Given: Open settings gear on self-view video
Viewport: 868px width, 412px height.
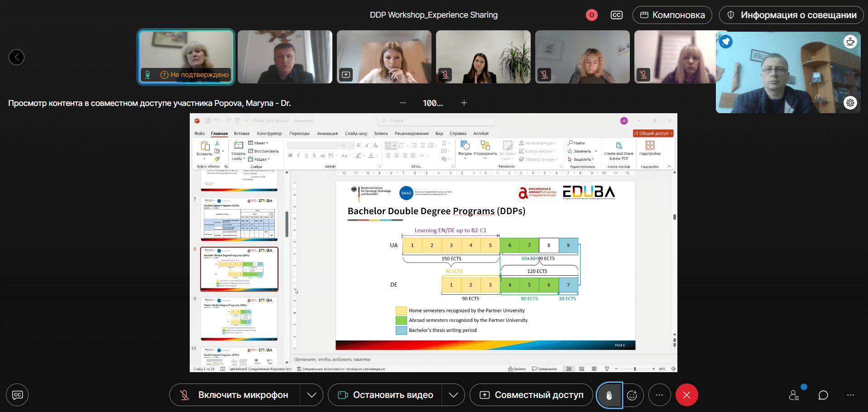Looking at the screenshot, I should (x=850, y=103).
